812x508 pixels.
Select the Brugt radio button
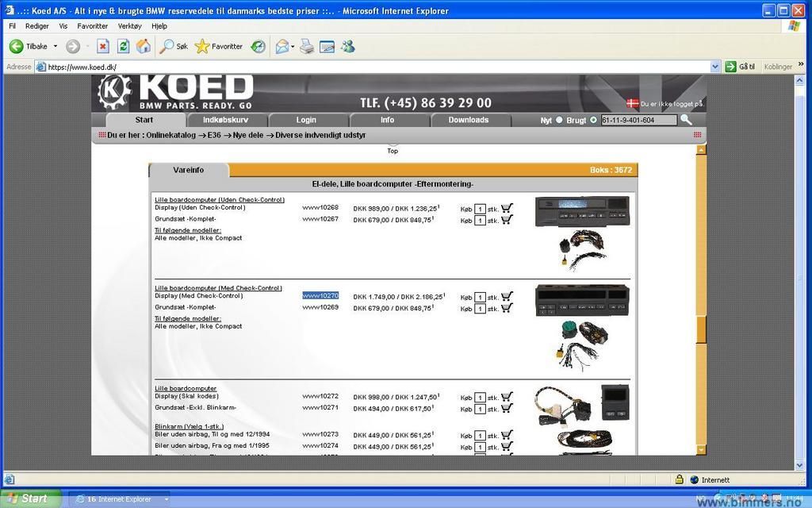pos(593,120)
